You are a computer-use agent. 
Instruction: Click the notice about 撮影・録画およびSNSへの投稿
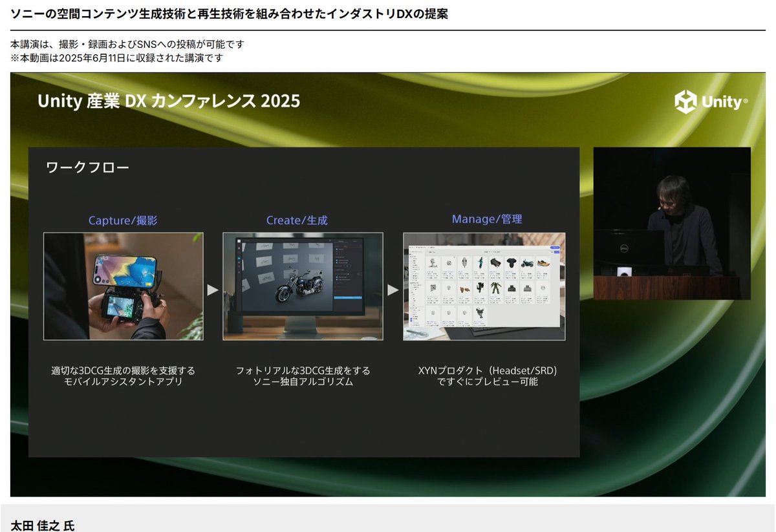(x=128, y=45)
